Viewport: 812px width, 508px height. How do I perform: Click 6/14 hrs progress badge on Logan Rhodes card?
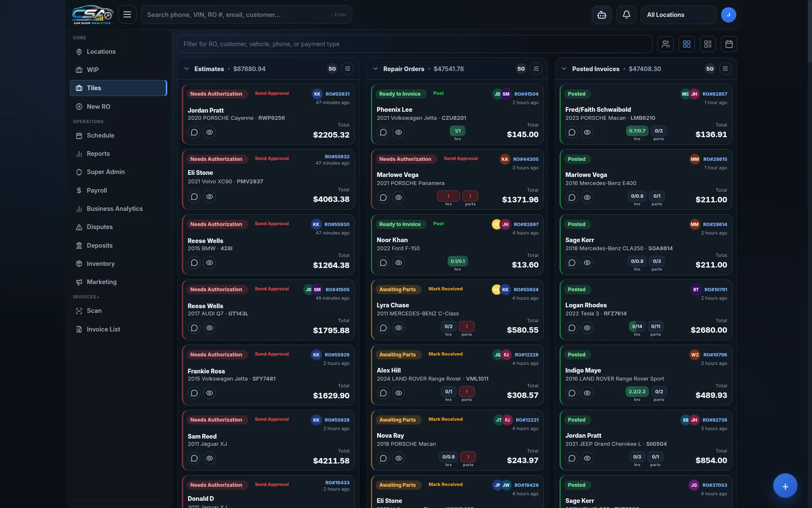click(x=637, y=326)
